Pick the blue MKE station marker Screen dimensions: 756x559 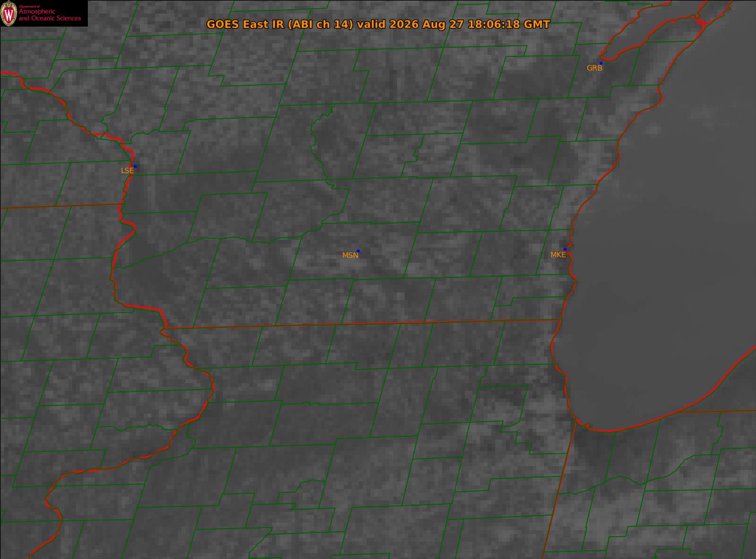tap(565, 249)
